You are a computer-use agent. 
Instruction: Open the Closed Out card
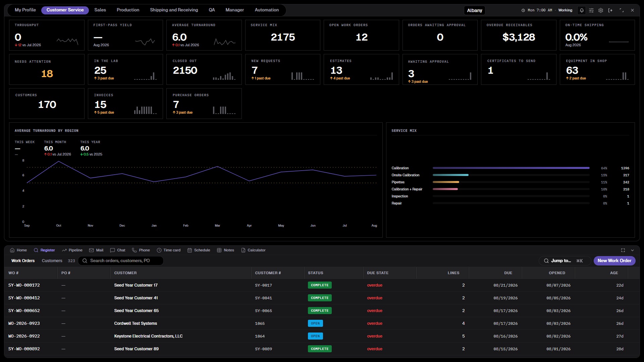204,69
